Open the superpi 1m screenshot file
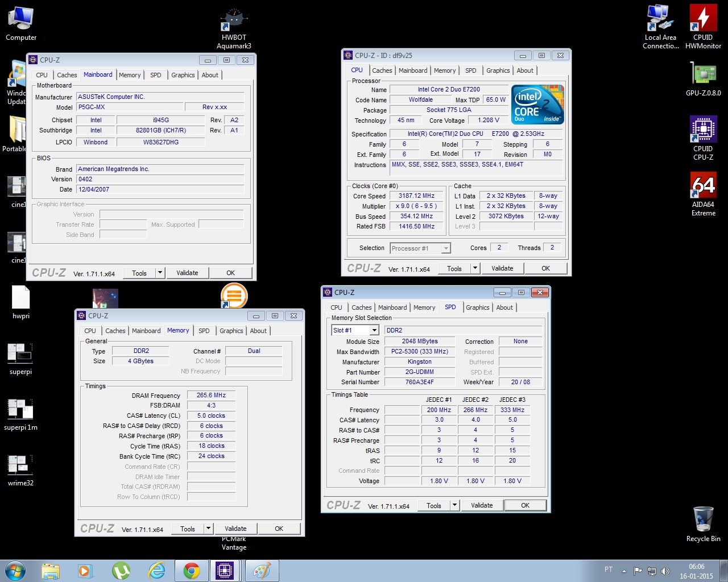 point(20,414)
